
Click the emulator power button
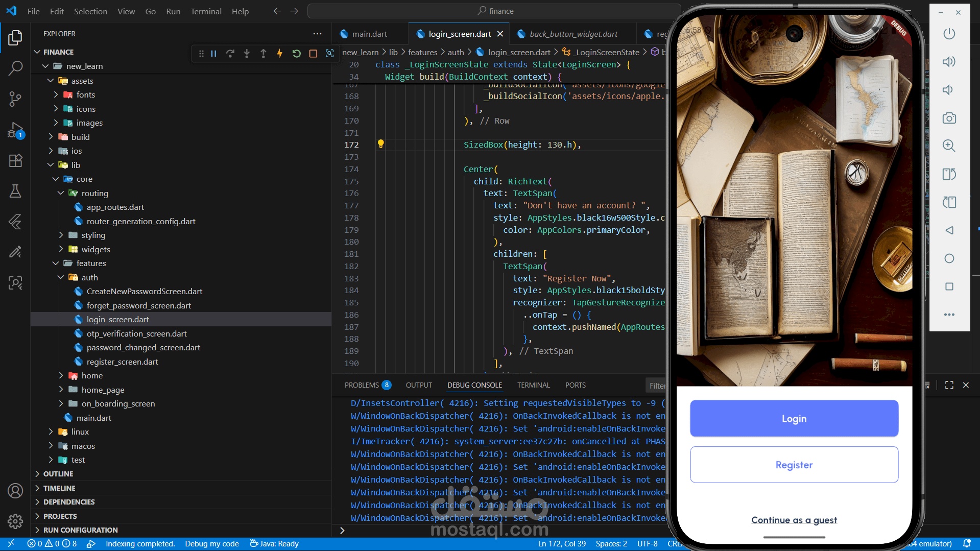coord(949,34)
